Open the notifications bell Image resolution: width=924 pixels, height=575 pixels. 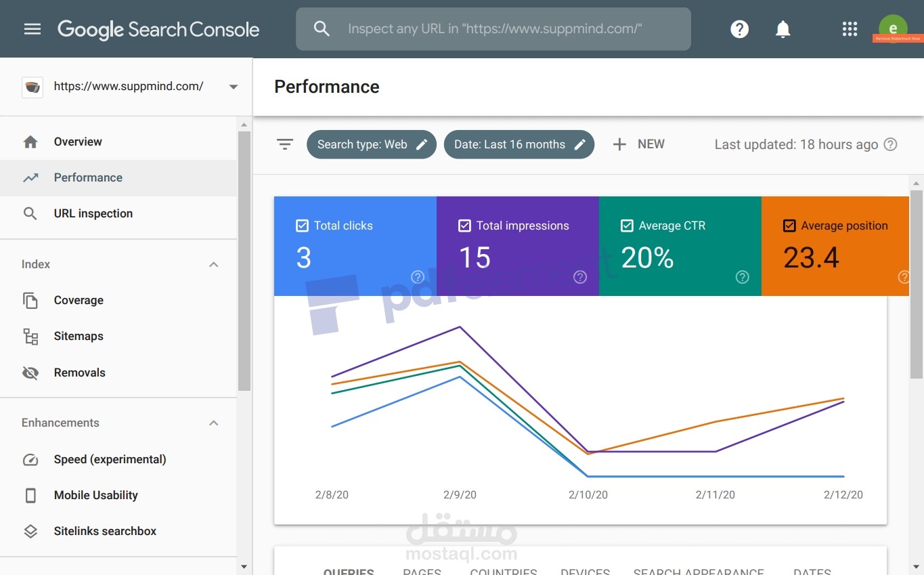click(x=783, y=28)
